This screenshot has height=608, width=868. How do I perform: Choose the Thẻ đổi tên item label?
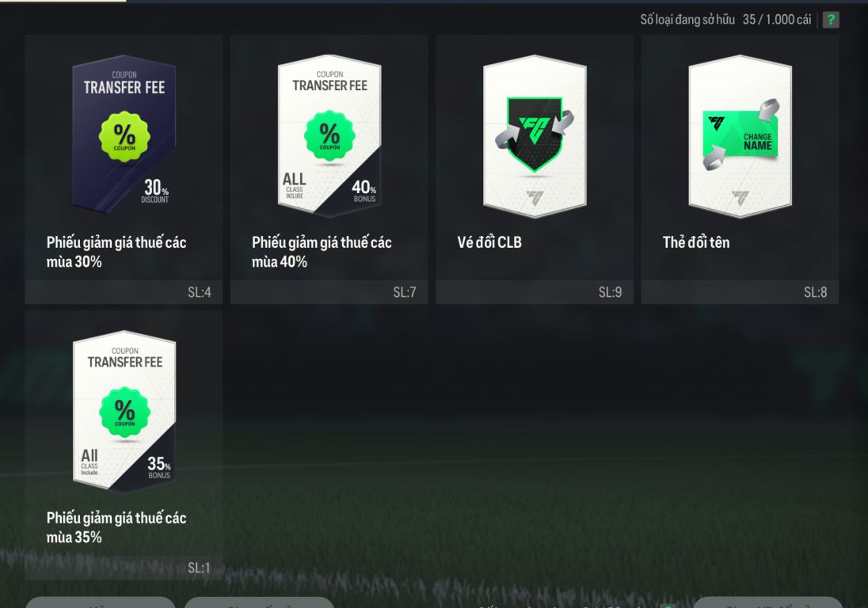coord(696,242)
